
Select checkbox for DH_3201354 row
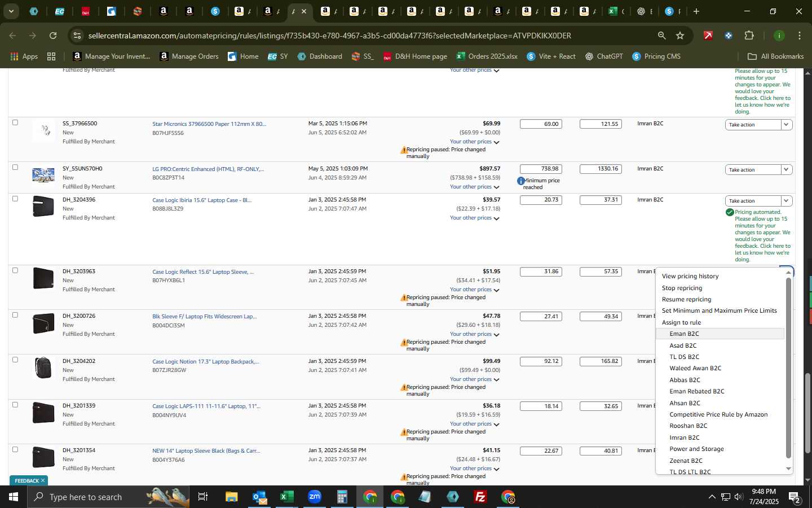point(15,449)
